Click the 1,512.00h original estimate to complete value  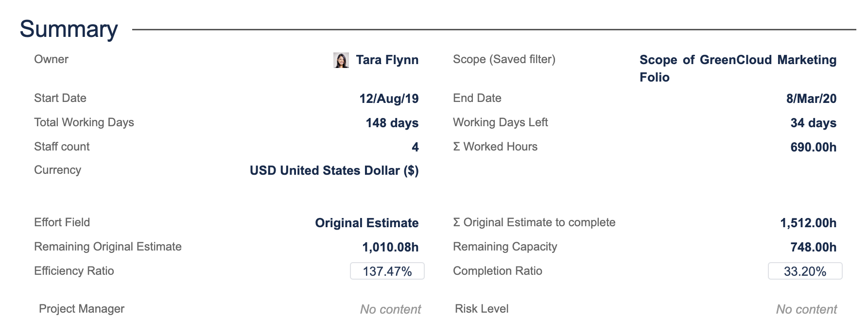pyautogui.click(x=808, y=223)
